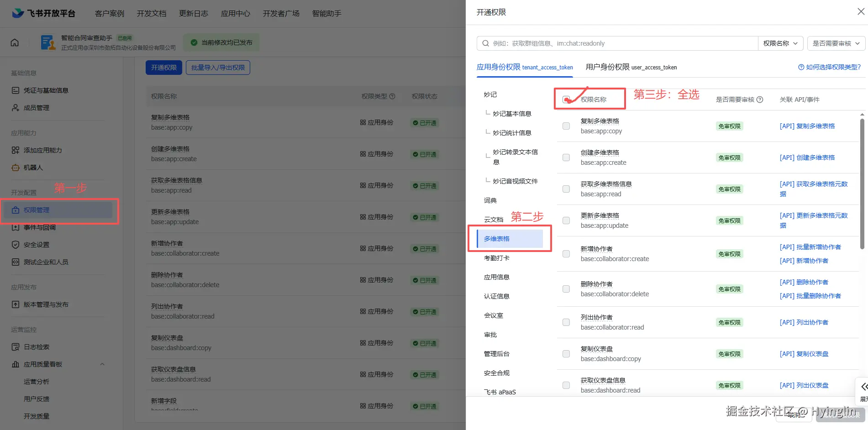The height and width of the screenshot is (430, 868).
Task: Click the 事件与回调 sidebar icon
Action: (x=16, y=227)
